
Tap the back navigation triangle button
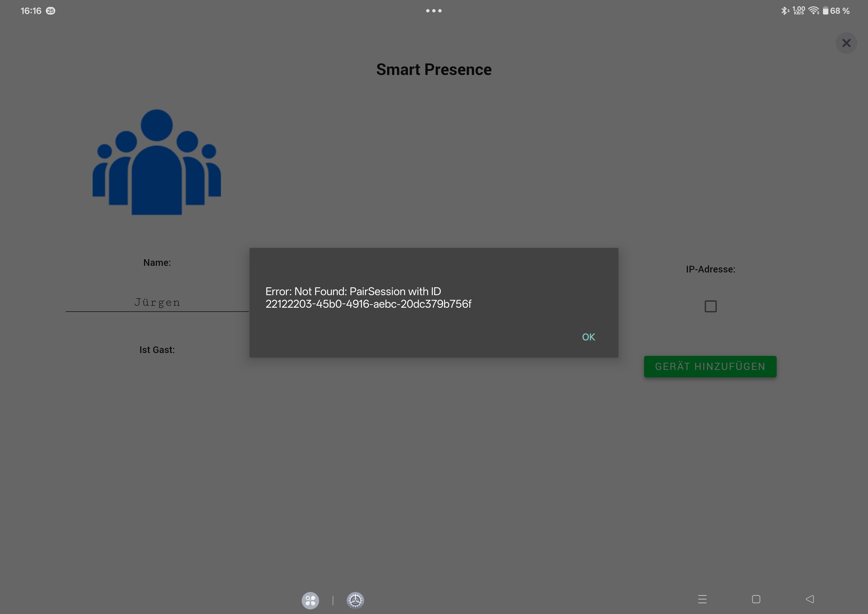click(x=810, y=599)
